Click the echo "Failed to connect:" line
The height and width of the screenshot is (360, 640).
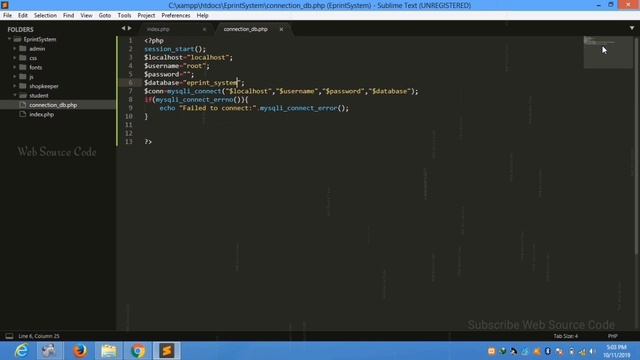tap(254, 108)
